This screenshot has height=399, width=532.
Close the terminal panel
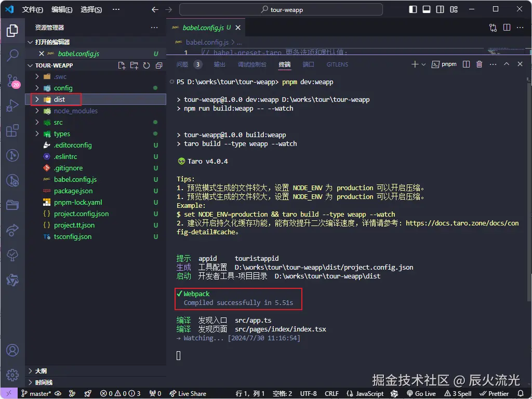coord(520,64)
